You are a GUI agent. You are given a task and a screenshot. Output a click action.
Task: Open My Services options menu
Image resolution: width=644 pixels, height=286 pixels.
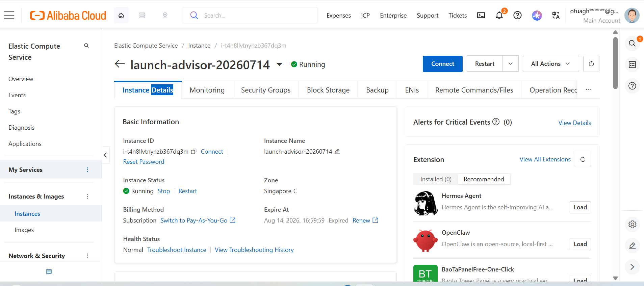tap(87, 170)
